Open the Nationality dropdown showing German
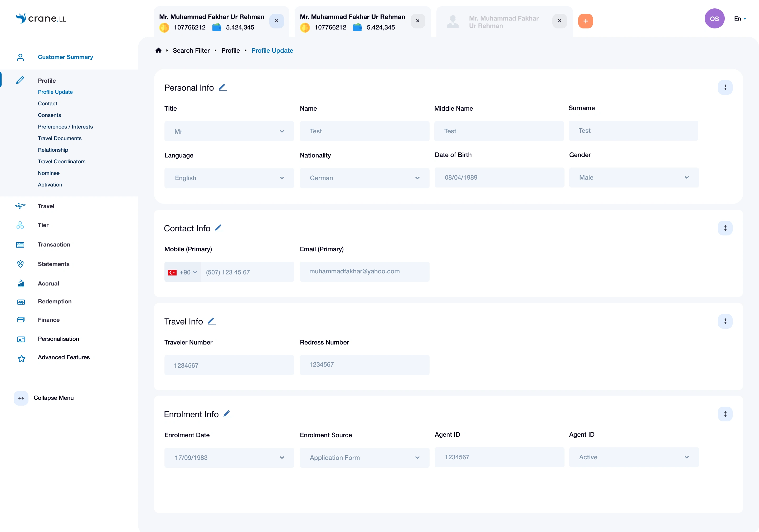 [364, 178]
